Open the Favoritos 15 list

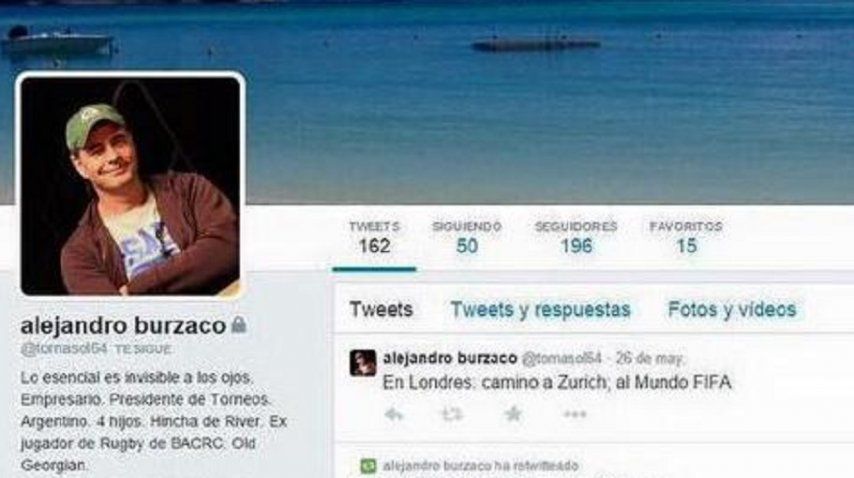point(686,238)
